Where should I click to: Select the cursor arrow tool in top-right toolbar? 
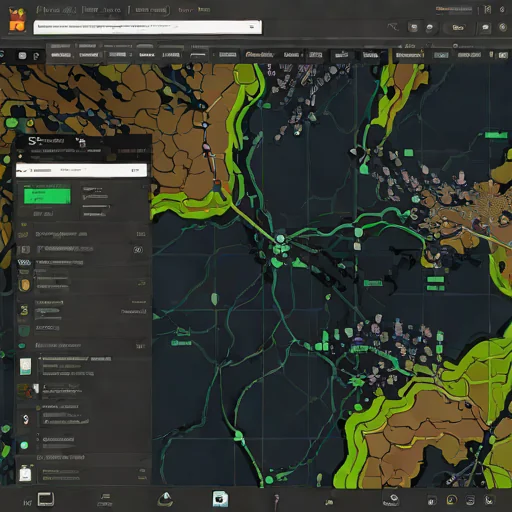coord(393,27)
